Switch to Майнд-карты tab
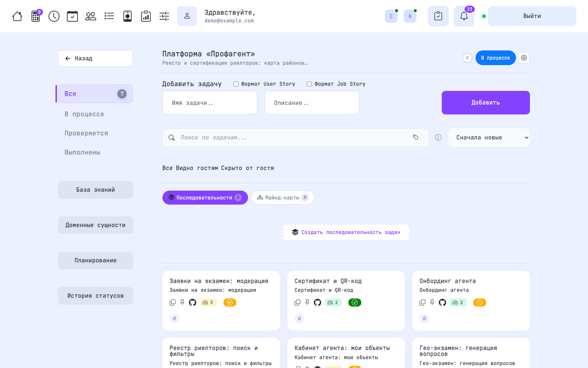The width and height of the screenshot is (588, 368). click(283, 198)
